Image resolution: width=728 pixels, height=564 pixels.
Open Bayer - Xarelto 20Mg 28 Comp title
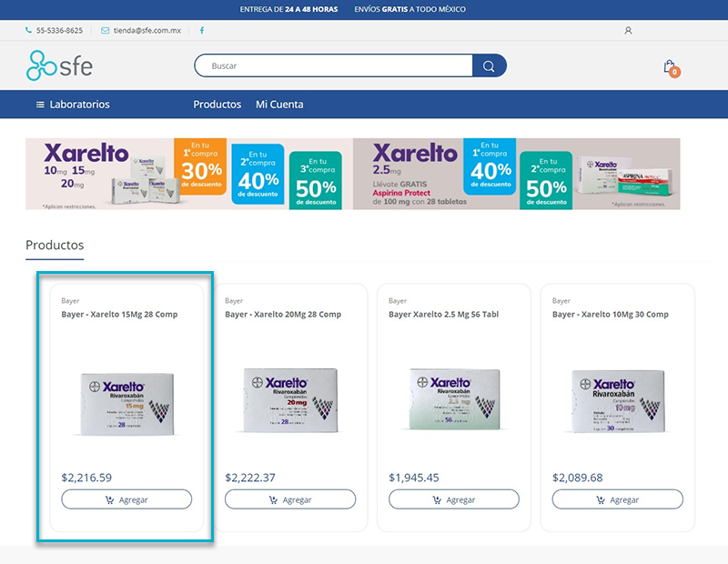coord(283,314)
